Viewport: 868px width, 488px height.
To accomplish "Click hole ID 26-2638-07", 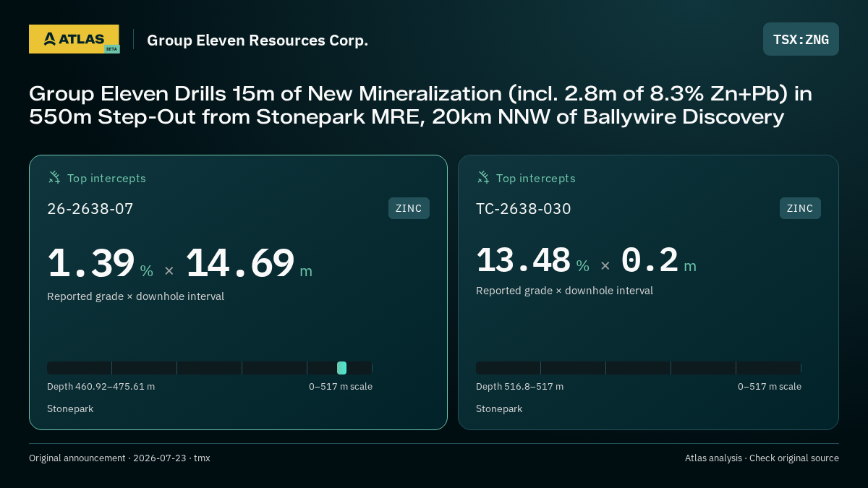I will click(90, 209).
